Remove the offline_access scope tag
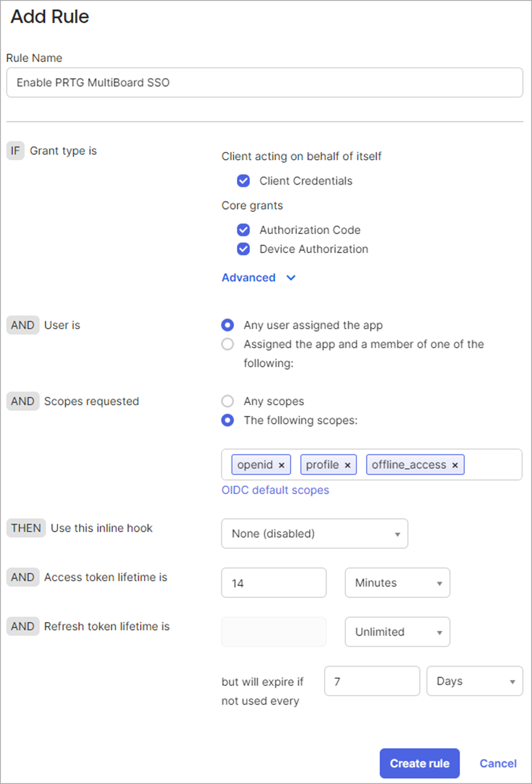This screenshot has height=784, width=532. pos(455,465)
